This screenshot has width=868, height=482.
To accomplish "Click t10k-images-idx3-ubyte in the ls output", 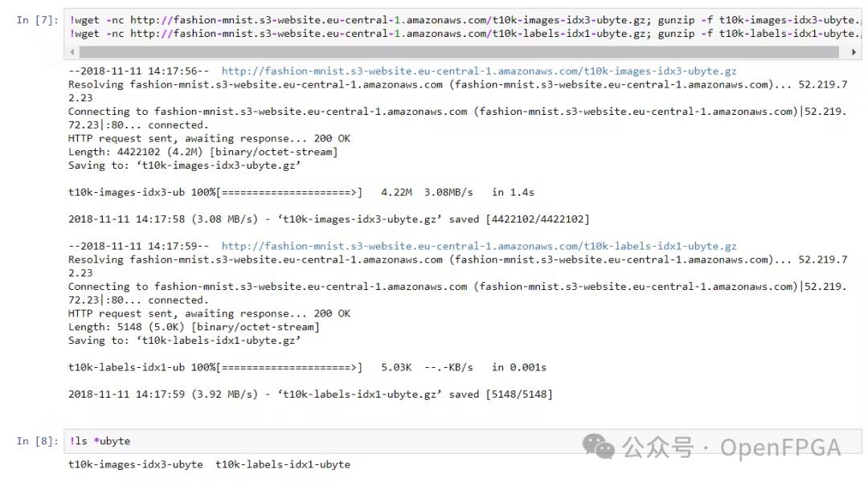I will [135, 464].
